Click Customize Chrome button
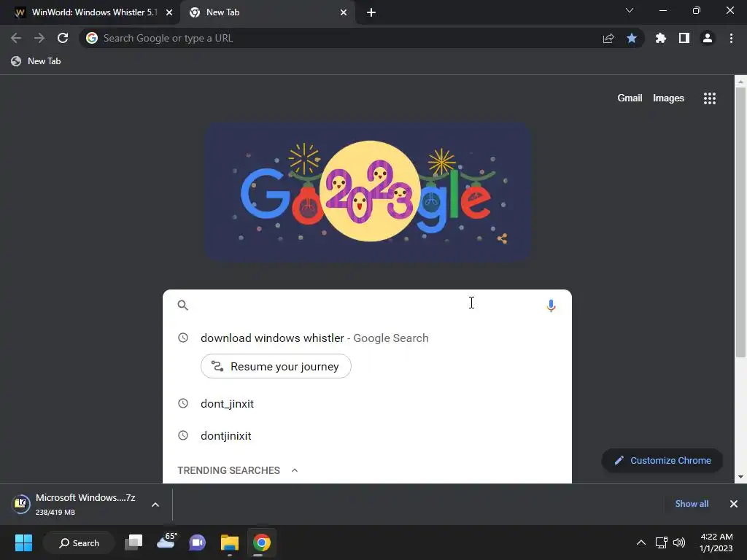 (662, 461)
